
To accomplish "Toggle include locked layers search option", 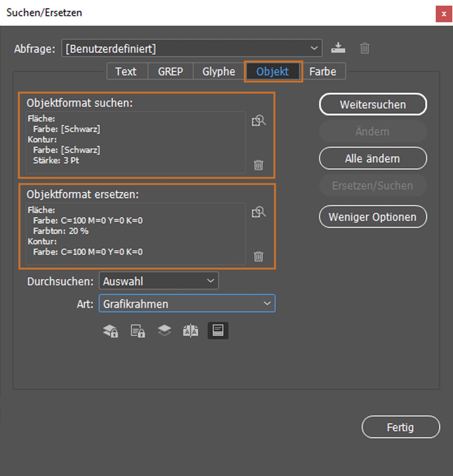I will (x=111, y=331).
